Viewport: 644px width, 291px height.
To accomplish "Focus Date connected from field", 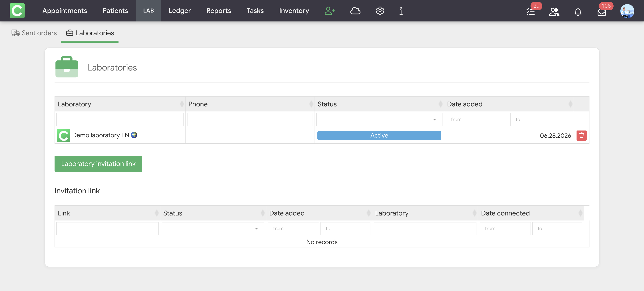I will coord(505,229).
